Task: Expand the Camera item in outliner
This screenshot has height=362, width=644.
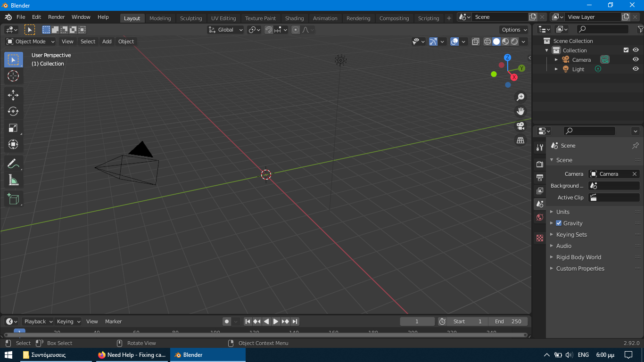Action: (x=556, y=60)
